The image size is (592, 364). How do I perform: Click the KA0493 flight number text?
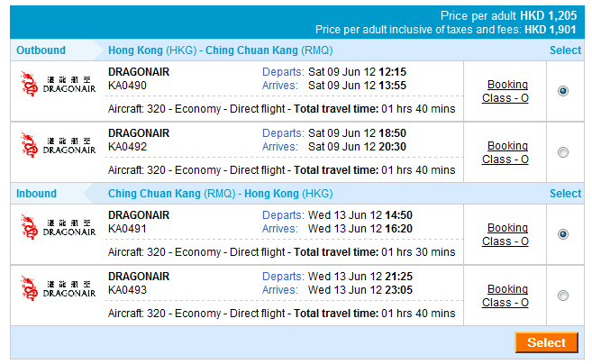[127, 289]
